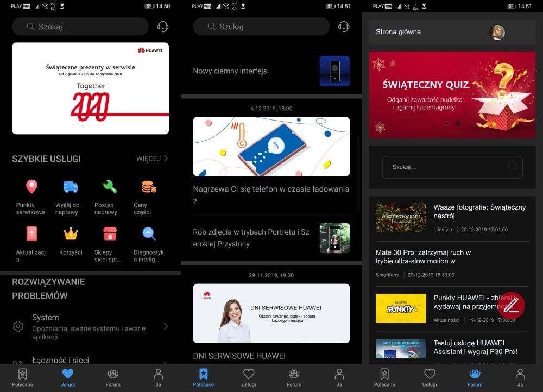This screenshot has height=392, width=543.
Task: Tap the red compose post pencil button
Action: click(x=511, y=306)
